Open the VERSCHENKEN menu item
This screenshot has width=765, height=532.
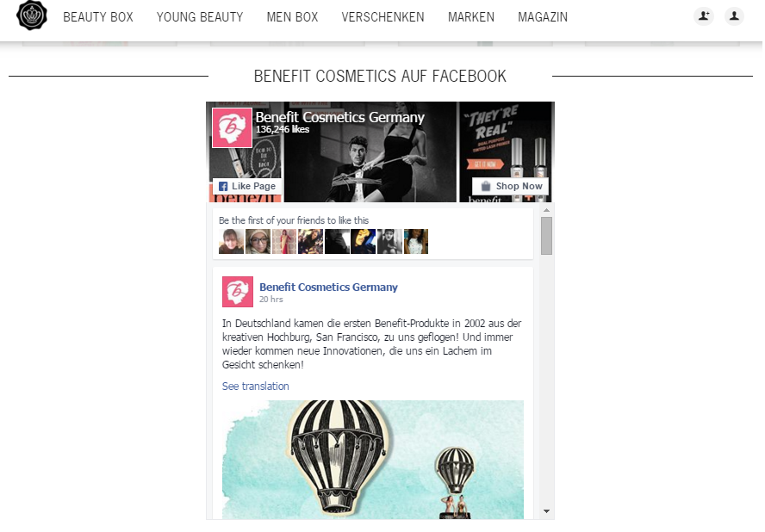(x=383, y=17)
